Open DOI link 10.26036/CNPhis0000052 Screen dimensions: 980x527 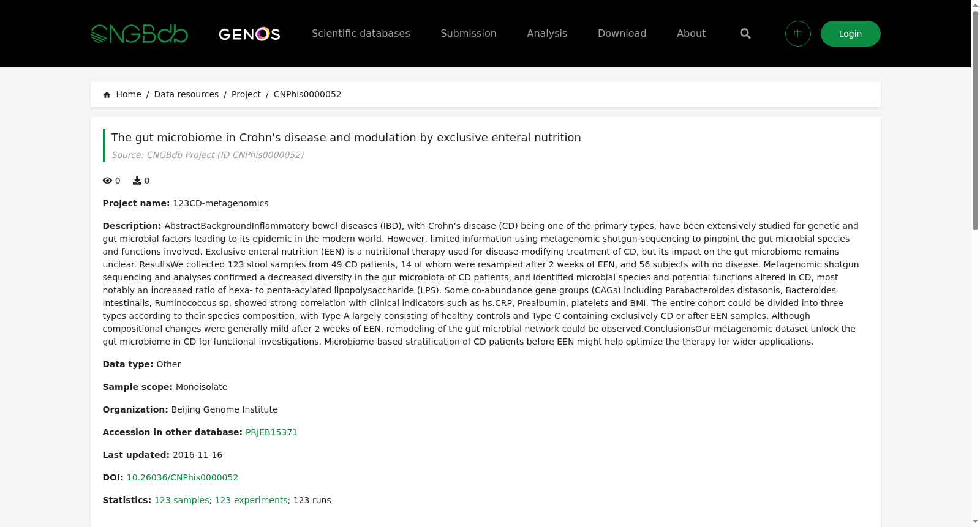[183, 477]
